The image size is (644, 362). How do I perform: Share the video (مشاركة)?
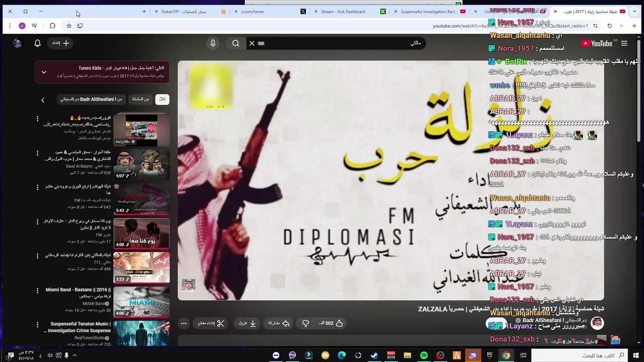(x=279, y=323)
